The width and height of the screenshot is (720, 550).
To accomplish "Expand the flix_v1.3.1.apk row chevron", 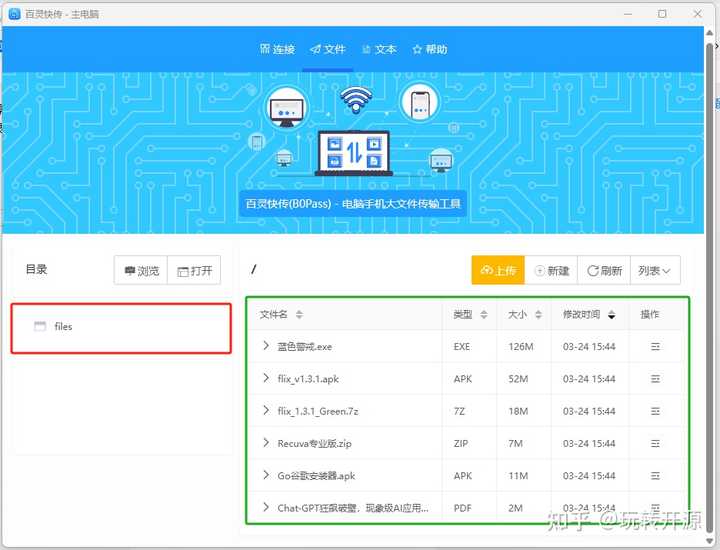I will pyautogui.click(x=266, y=378).
